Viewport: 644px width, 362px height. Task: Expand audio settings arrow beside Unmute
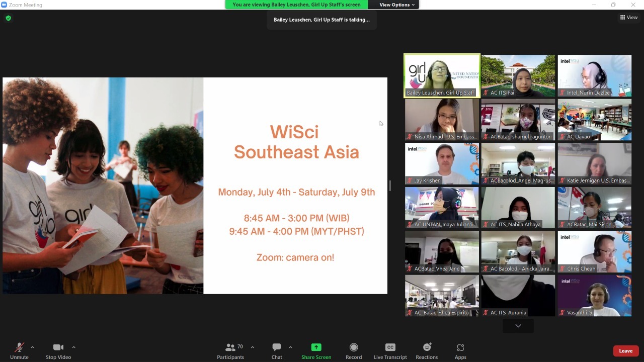33,347
